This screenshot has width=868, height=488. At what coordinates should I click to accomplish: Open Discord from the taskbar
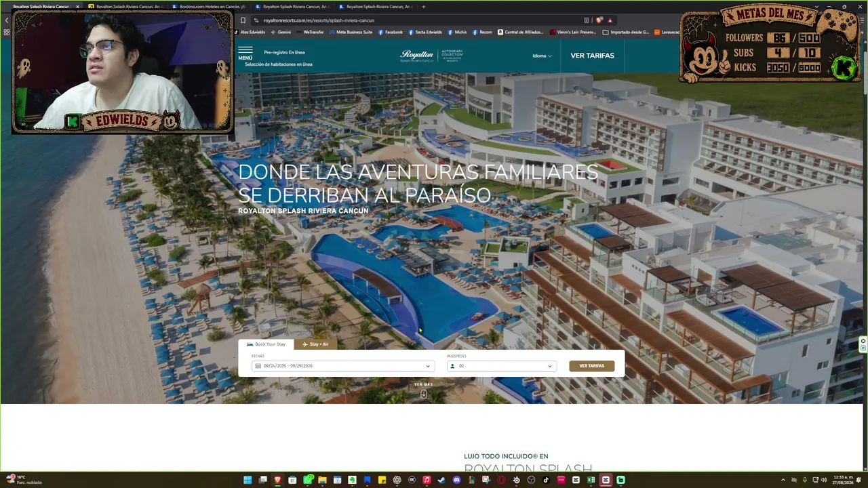[456, 480]
